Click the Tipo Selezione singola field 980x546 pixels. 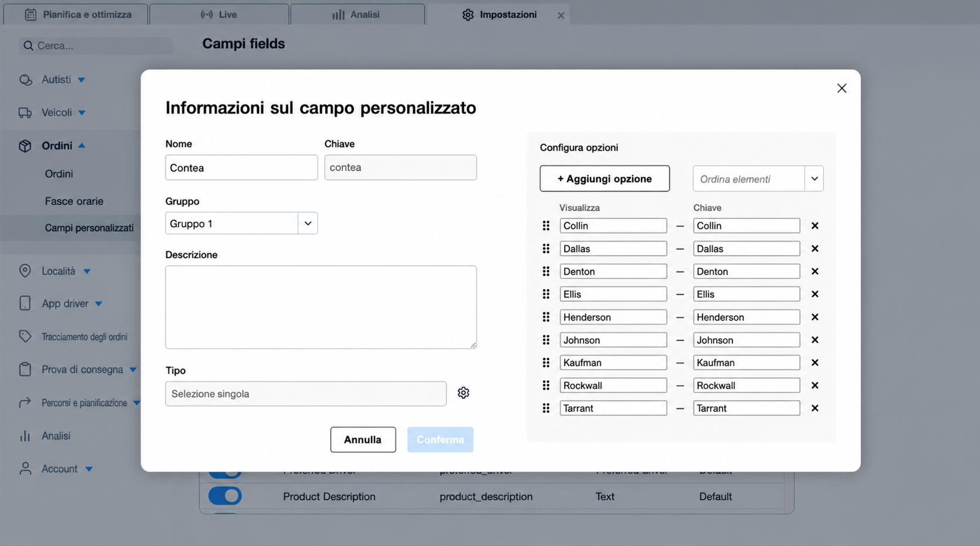[306, 393]
